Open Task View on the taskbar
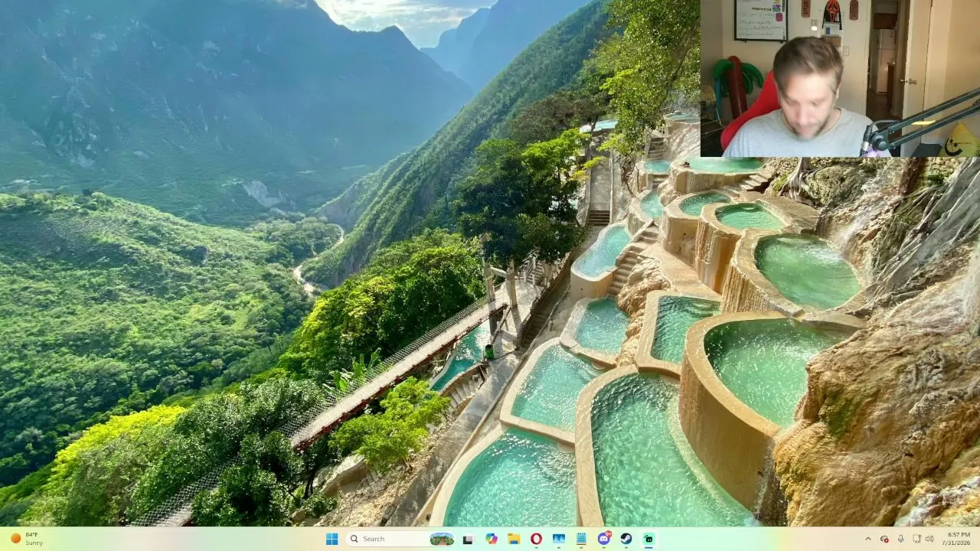Screen dimensions: 980x551 pyautogui.click(x=468, y=539)
